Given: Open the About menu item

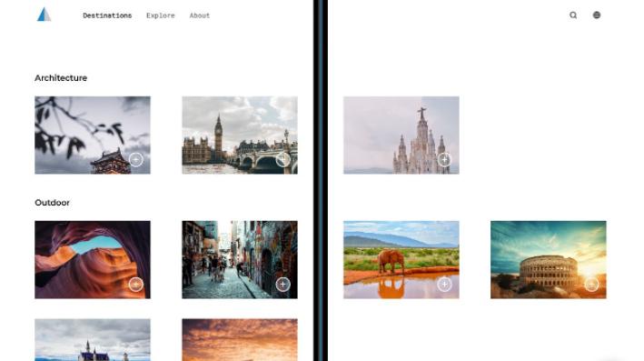Looking at the screenshot, I should point(200,15).
